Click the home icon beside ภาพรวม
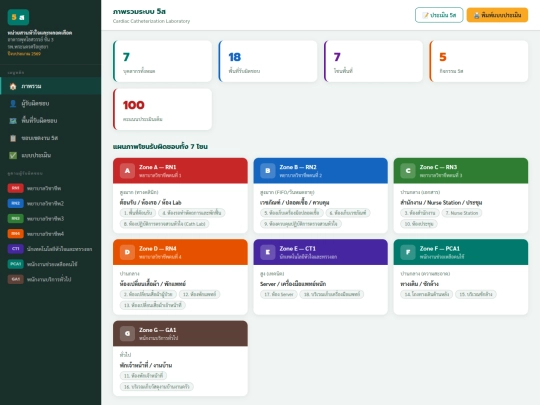The width and height of the screenshot is (540, 405). 13,86
